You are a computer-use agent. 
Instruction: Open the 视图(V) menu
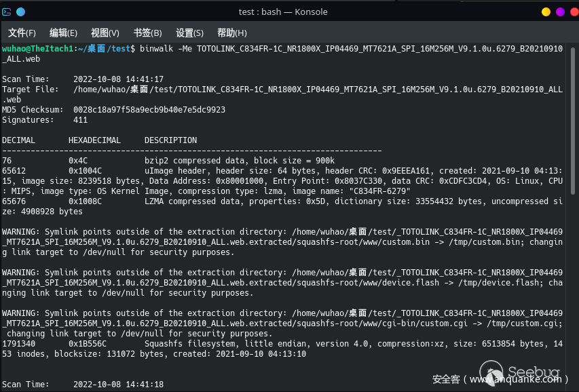click(105, 33)
